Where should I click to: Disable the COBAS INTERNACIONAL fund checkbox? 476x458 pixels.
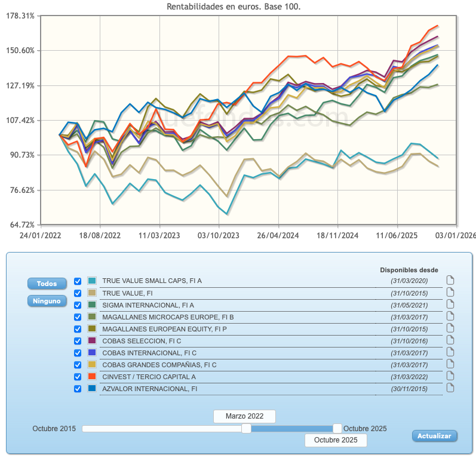(x=77, y=353)
